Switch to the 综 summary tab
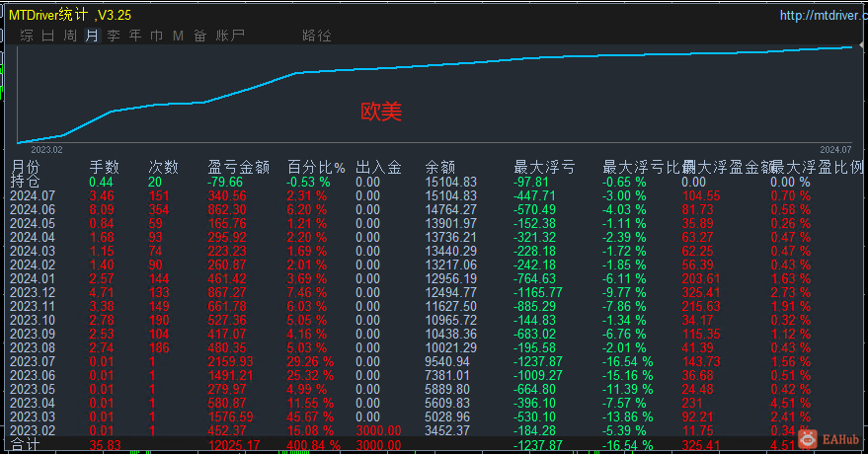The height and width of the screenshot is (454, 868). [x=27, y=36]
